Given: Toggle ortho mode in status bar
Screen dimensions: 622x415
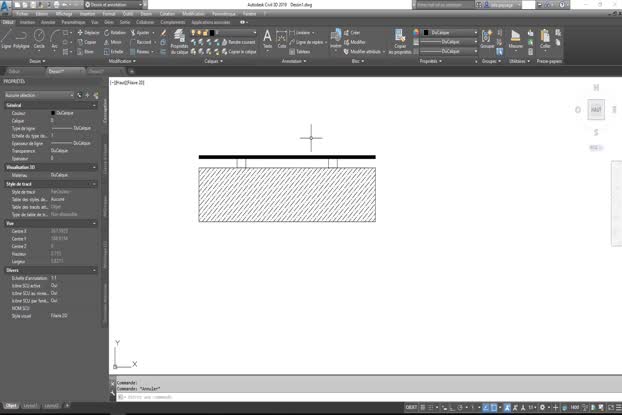Looking at the screenshot, I should 452,407.
